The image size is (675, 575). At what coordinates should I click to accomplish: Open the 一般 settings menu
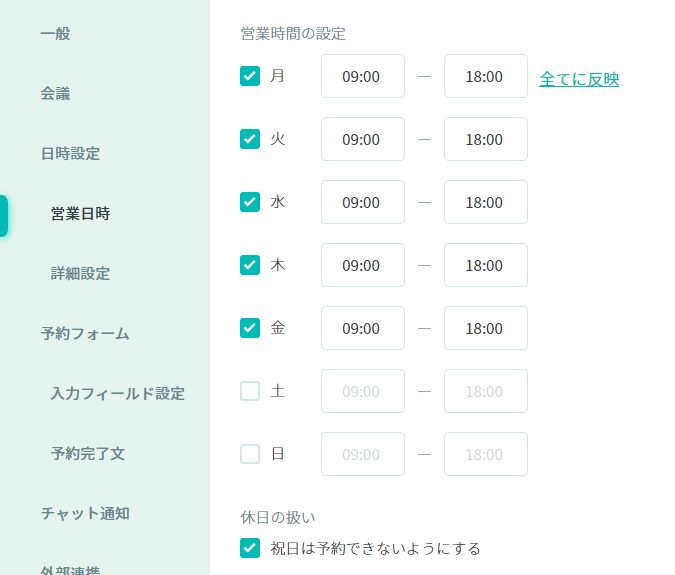pos(55,34)
